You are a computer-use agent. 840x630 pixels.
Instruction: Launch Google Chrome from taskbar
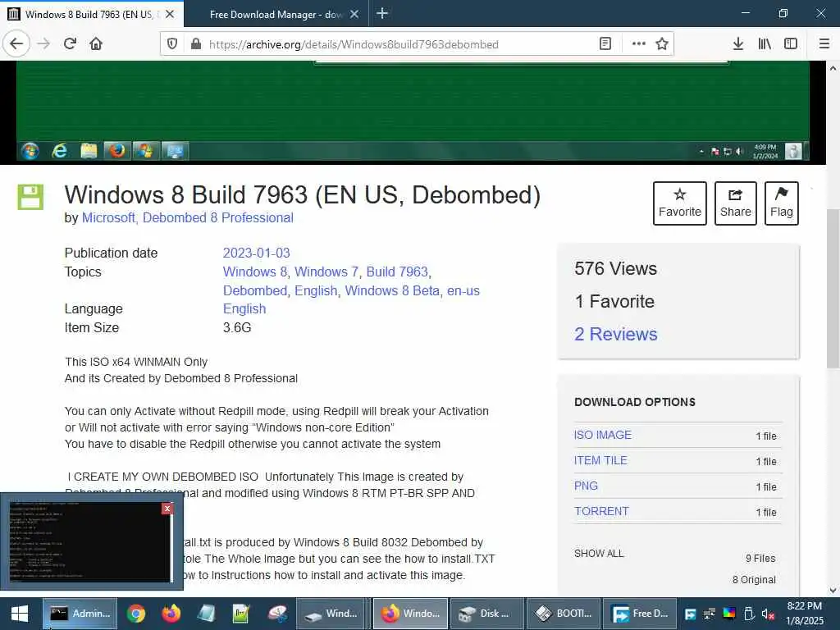point(136,614)
